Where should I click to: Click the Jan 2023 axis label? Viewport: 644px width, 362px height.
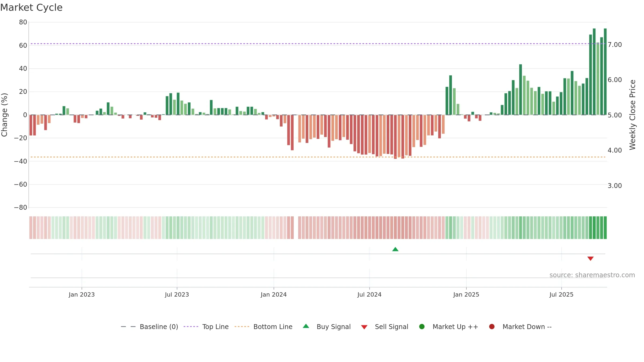(82, 294)
